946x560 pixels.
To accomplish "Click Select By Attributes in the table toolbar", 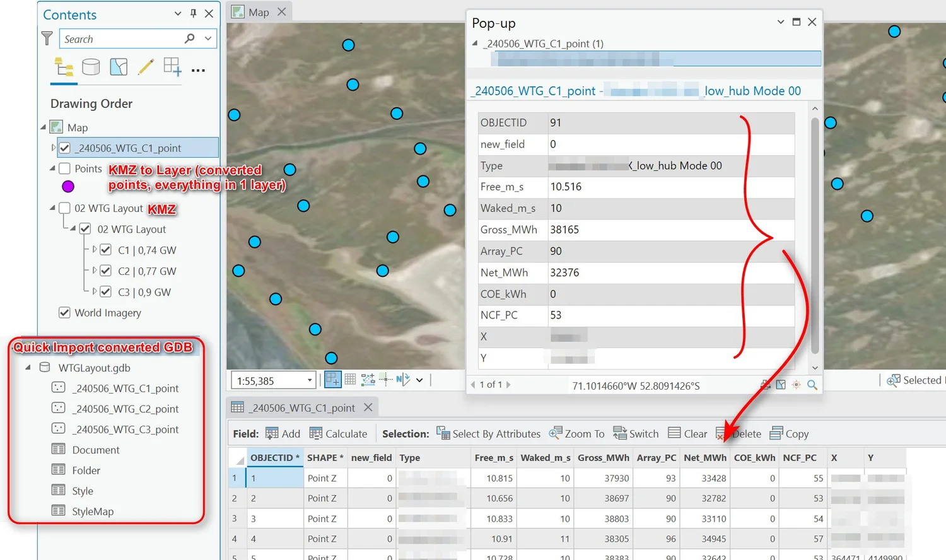I will point(488,433).
